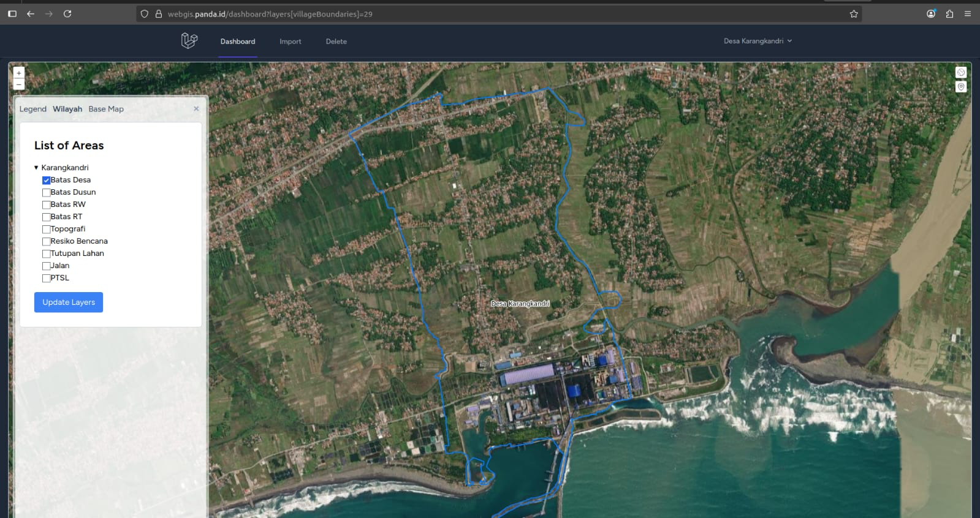Check the PTSL layer
This screenshot has width=980, height=518.
pos(46,278)
